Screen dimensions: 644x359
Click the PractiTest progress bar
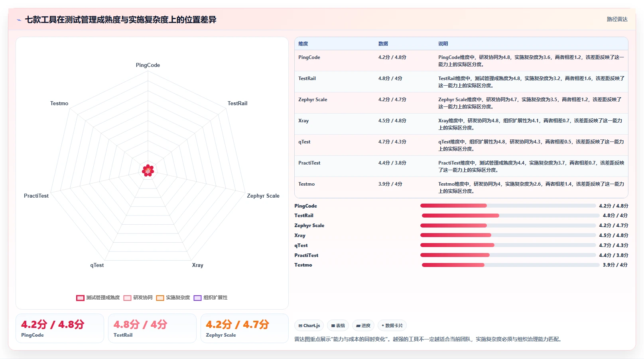tap(508, 255)
